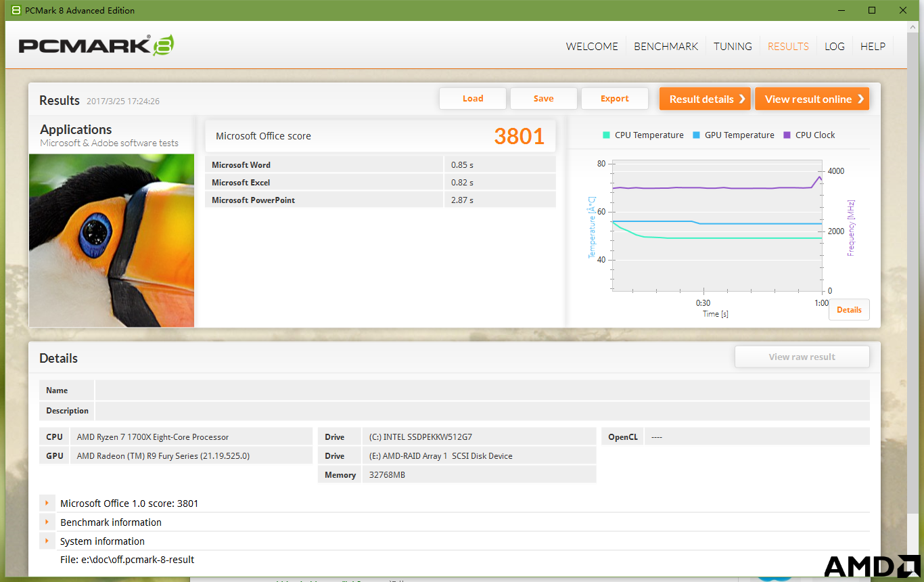The image size is (924, 582).
Task: Expand System information section
Action: click(x=47, y=541)
